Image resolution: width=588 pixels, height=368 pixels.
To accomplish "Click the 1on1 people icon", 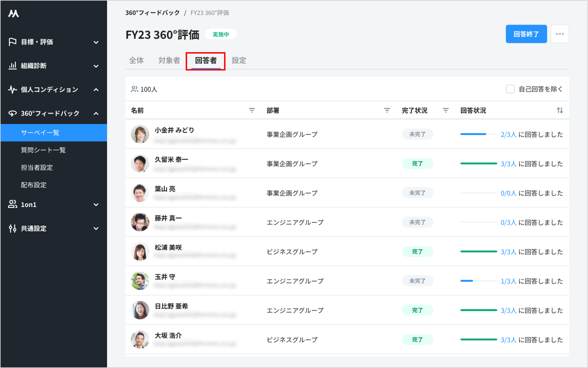I will 12,204.
